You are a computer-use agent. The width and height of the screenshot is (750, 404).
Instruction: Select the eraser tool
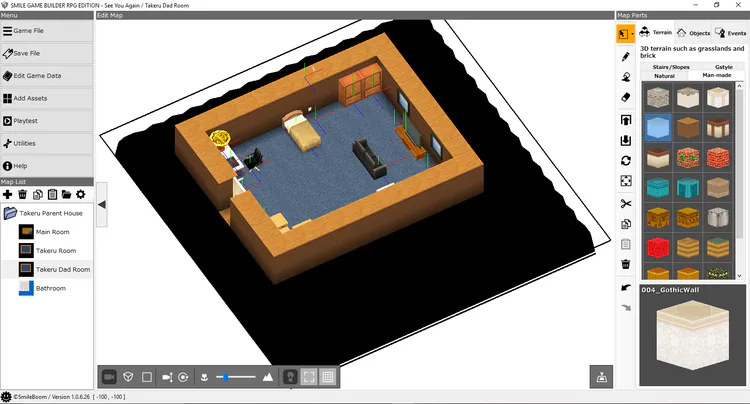coord(626,97)
